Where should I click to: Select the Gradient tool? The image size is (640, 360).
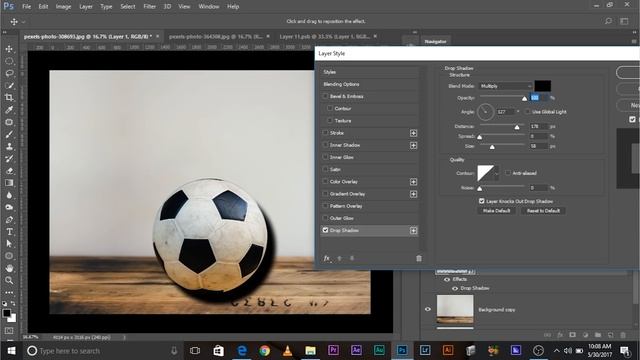click(9, 183)
